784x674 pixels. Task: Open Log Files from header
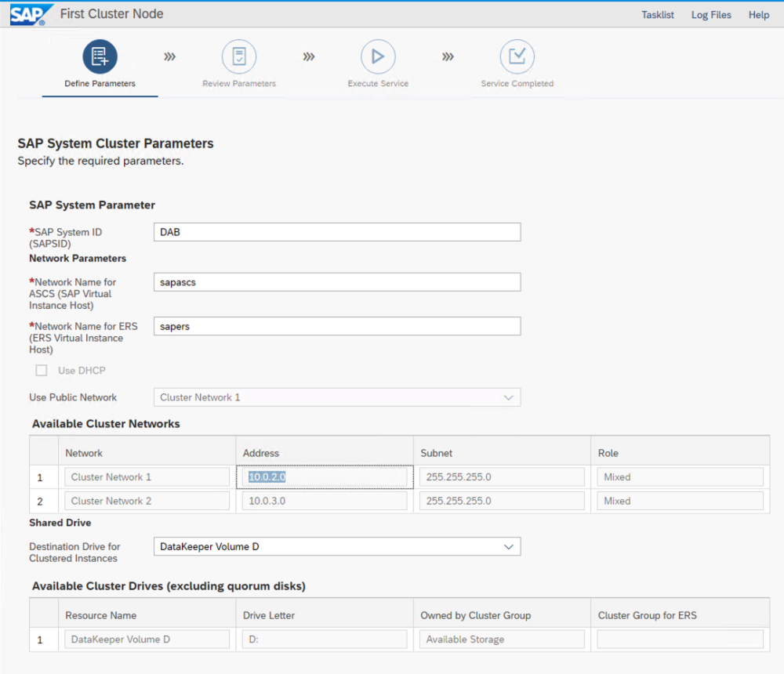click(x=711, y=15)
